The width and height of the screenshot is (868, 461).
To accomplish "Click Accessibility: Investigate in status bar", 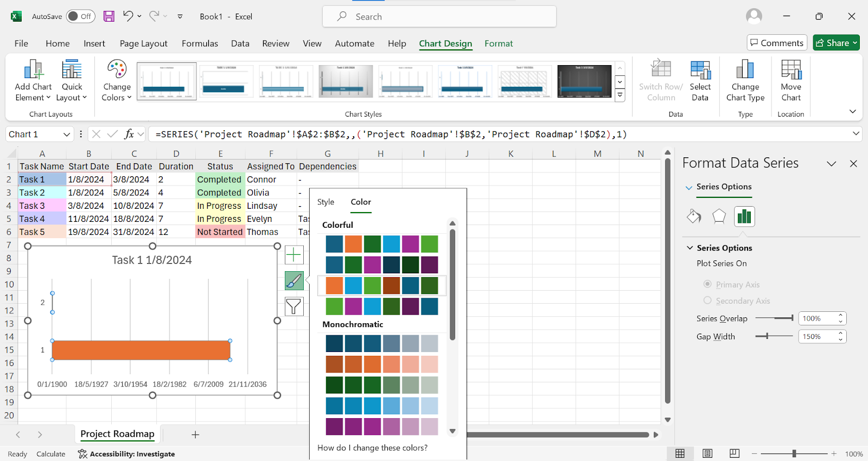I will [x=126, y=454].
